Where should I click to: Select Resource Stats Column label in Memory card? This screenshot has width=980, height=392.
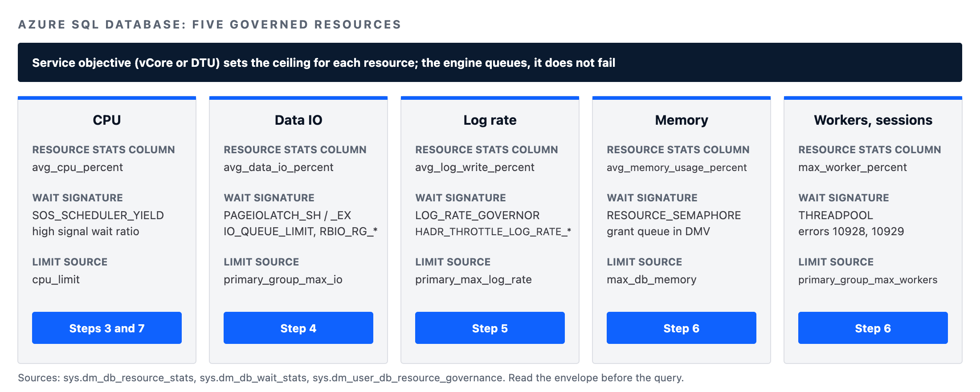click(678, 150)
